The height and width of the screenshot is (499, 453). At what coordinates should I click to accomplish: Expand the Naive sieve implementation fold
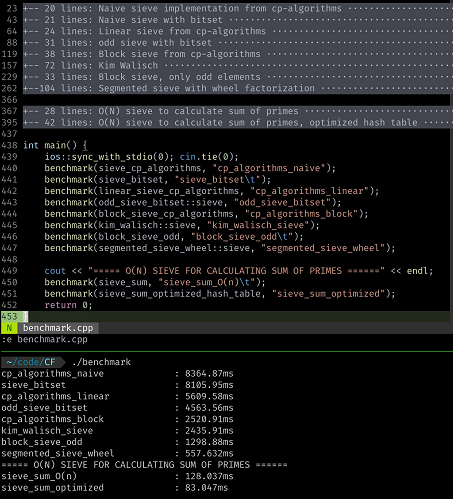coord(238,8)
